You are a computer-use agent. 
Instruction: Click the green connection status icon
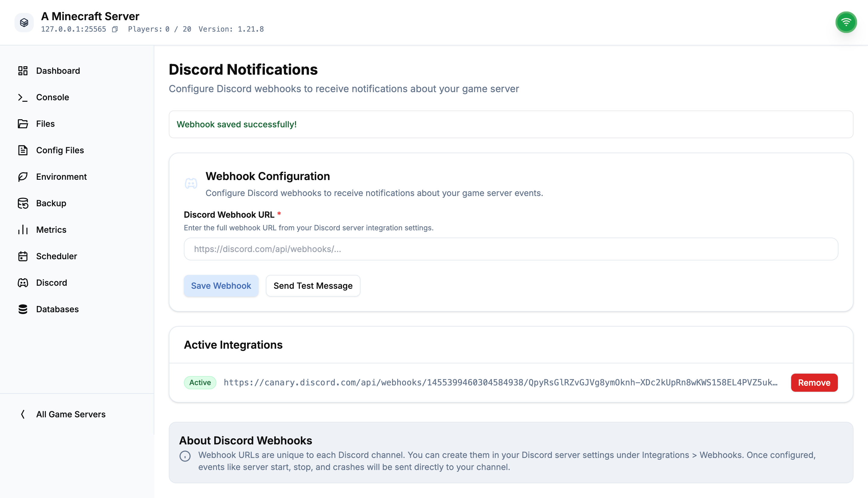pyautogui.click(x=846, y=23)
